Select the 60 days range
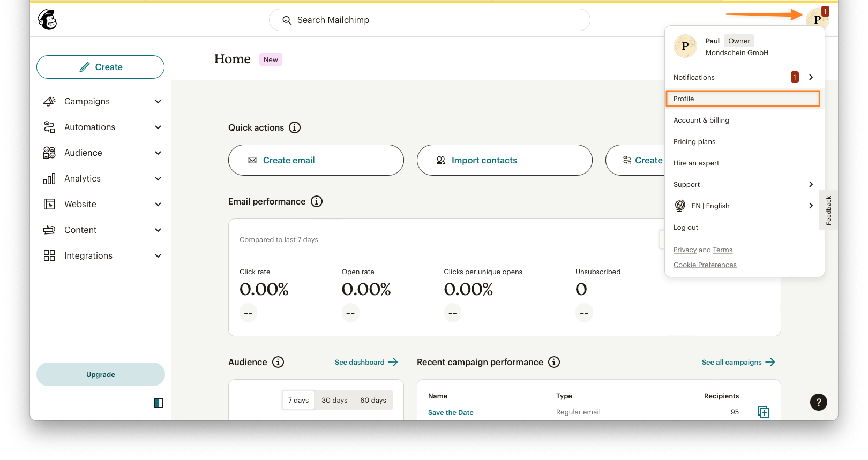Viewport: 868px width, 460px height. 373,400
